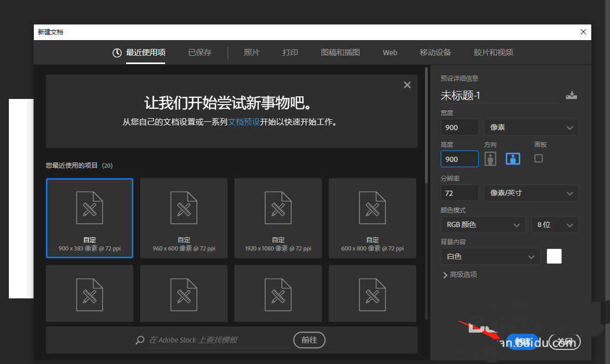Open the 颜色模式 dropdown showing RGB 颜色

pos(483,224)
